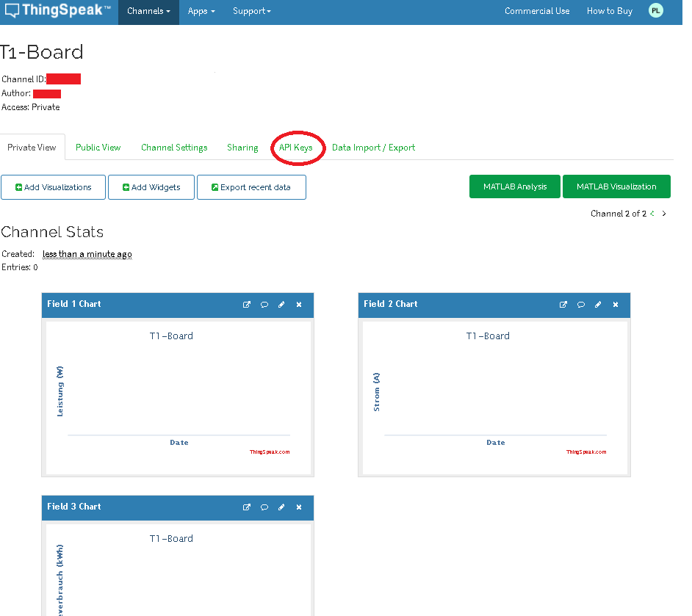This screenshot has width=692, height=616.
Task: Switch to the Channel Settings tab
Action: click(x=174, y=148)
